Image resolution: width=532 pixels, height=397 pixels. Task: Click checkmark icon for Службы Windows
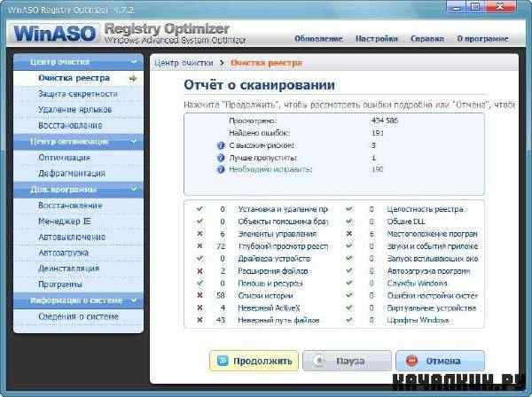pos(348,283)
